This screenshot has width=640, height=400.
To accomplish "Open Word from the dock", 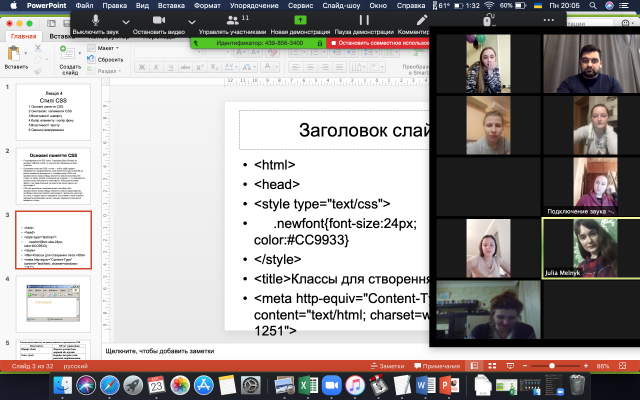I will tap(426, 385).
